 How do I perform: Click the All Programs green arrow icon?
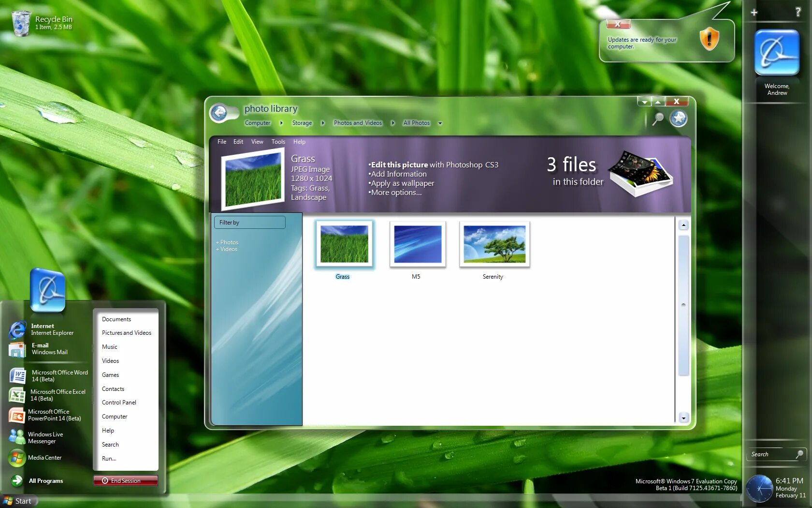click(x=17, y=480)
